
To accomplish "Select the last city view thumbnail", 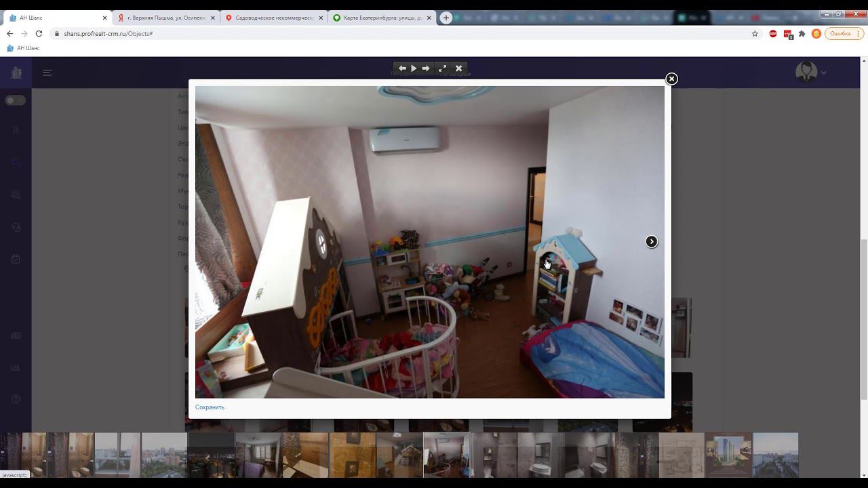I will (x=776, y=455).
